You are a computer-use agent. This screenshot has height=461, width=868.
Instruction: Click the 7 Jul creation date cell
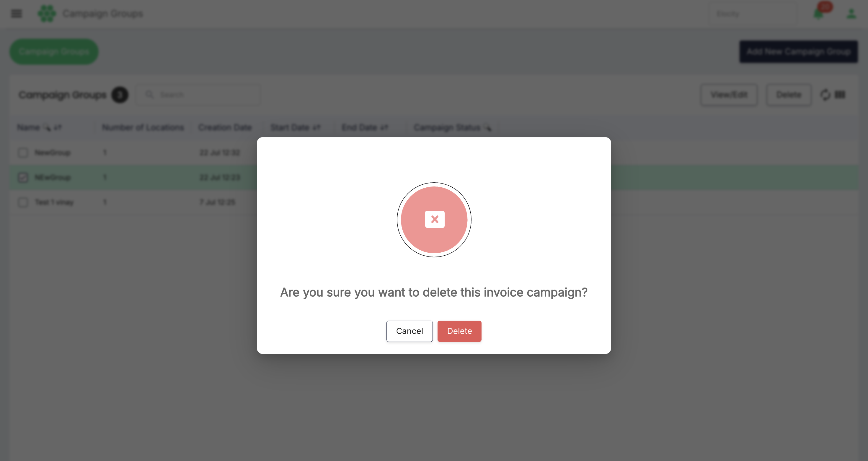(x=217, y=202)
